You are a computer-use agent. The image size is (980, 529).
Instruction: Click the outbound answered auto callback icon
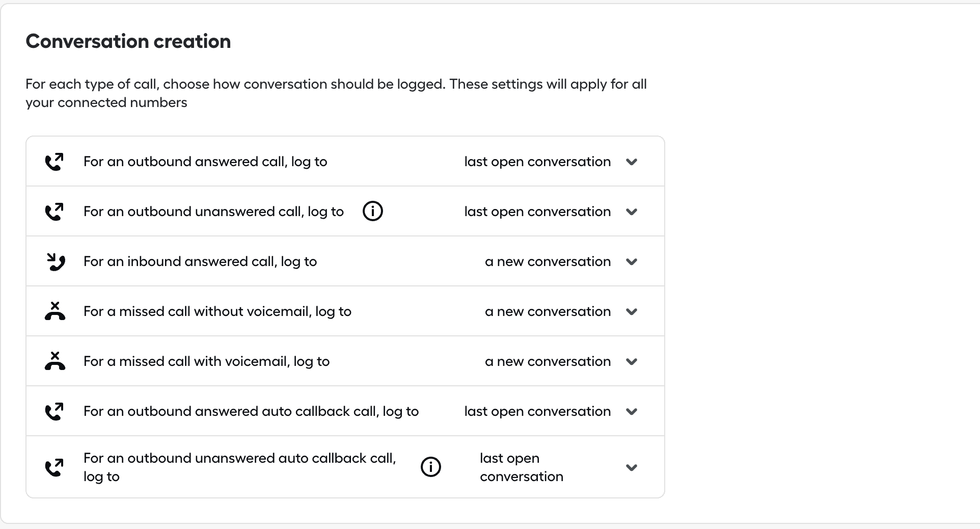coord(55,411)
